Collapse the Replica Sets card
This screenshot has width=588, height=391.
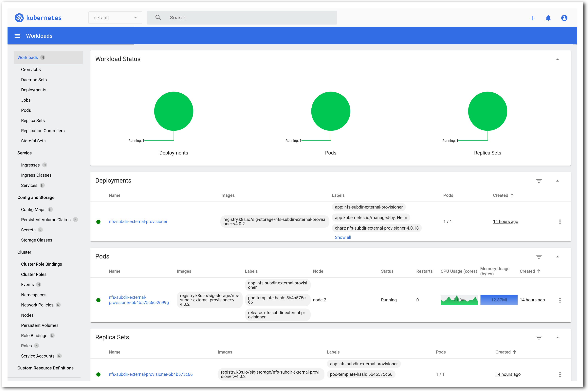click(x=557, y=337)
